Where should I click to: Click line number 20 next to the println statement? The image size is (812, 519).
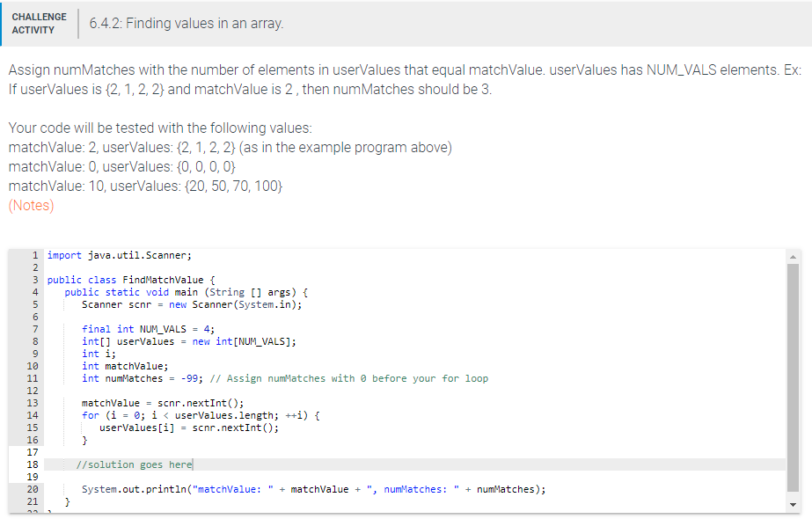pyautogui.click(x=33, y=488)
